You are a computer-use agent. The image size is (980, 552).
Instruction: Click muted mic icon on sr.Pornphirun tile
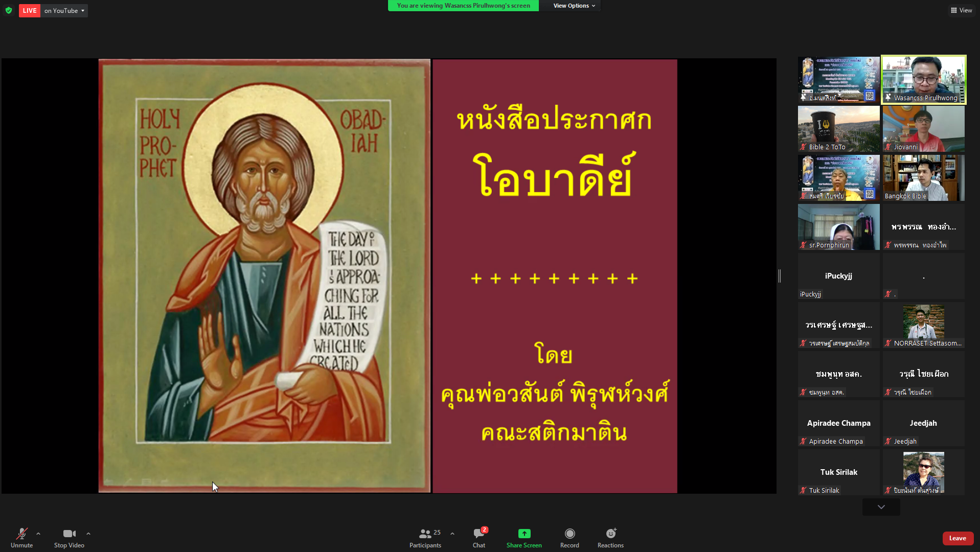coord(804,245)
